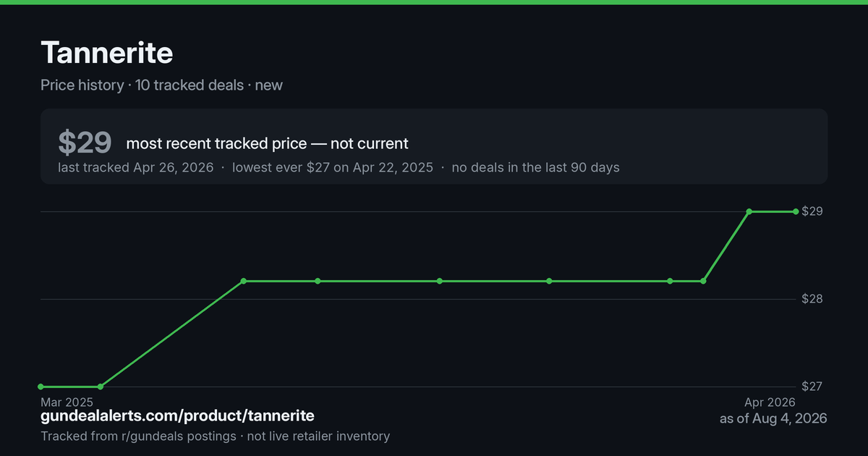Click 'Tracked from r/gundeals postings' footnote

pos(138,436)
